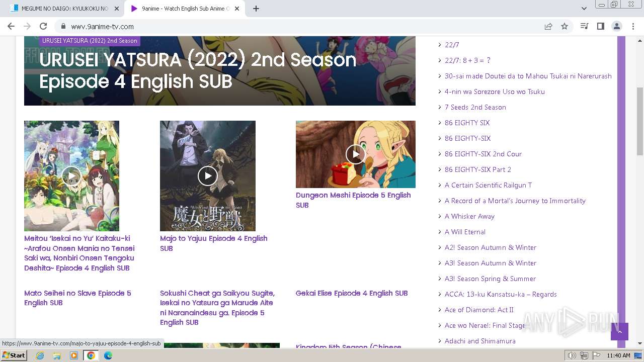
Task: Open A2! Season Autumn & Winter
Action: (491, 247)
